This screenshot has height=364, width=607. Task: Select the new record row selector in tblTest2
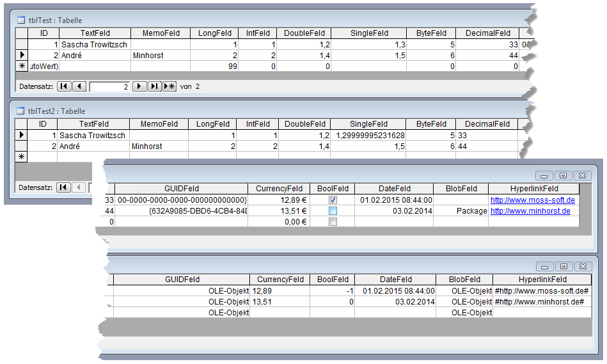[x=21, y=157]
